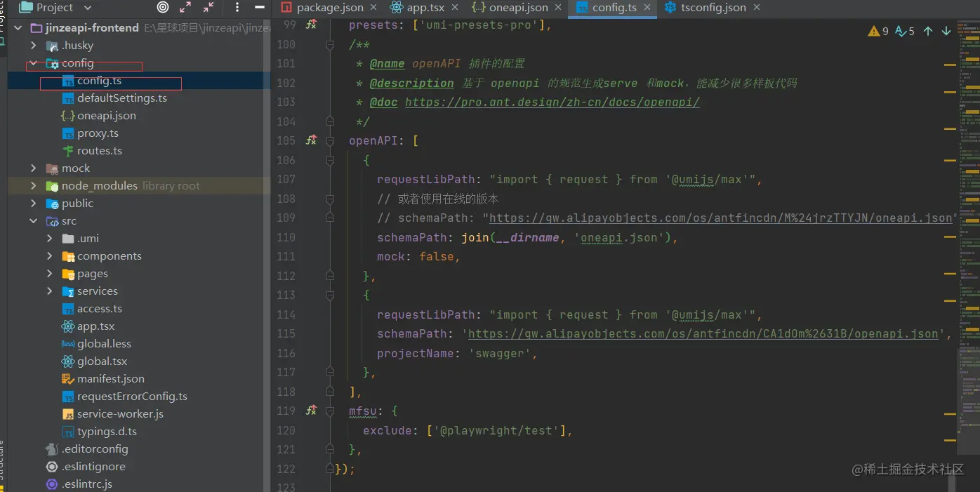980x492 pixels.
Task: Click 'mock: false,' on line 111
Action: (418, 257)
